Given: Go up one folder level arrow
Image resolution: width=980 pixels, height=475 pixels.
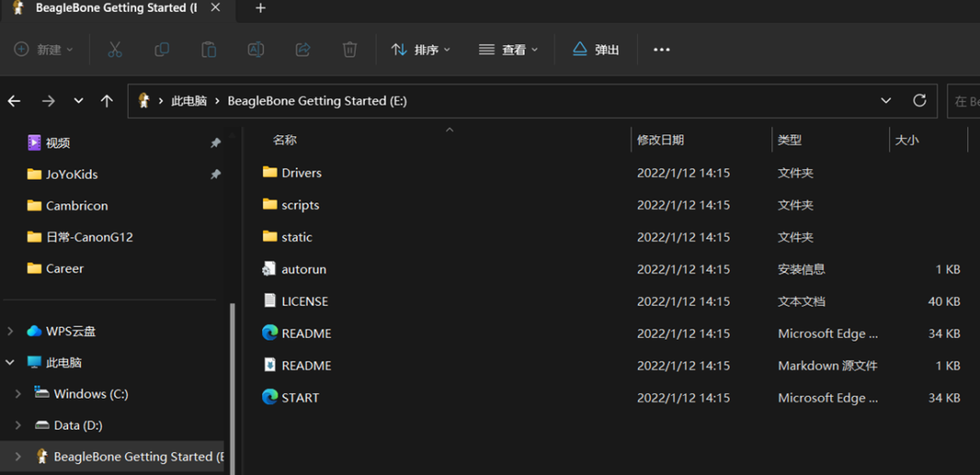Looking at the screenshot, I should click(107, 101).
